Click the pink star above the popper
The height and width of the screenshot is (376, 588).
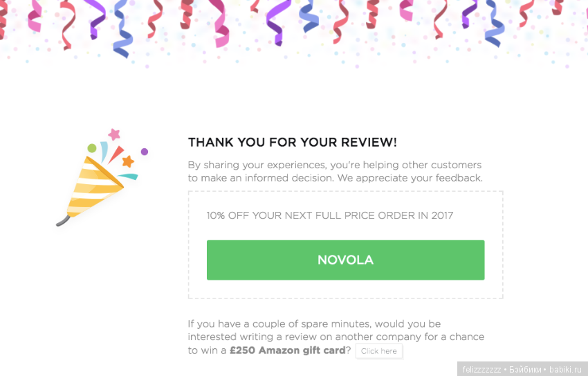(x=114, y=134)
